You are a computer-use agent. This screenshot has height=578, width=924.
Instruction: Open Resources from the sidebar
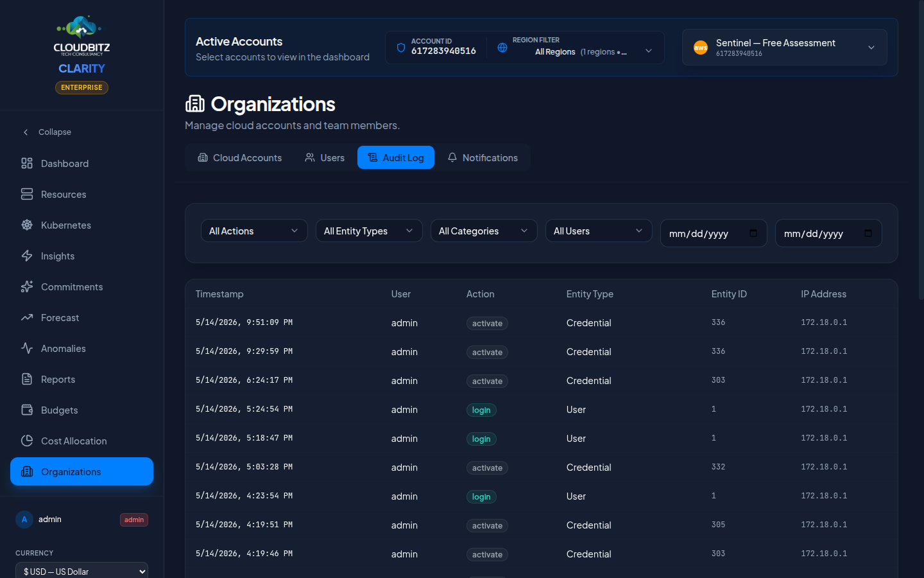[x=81, y=195]
